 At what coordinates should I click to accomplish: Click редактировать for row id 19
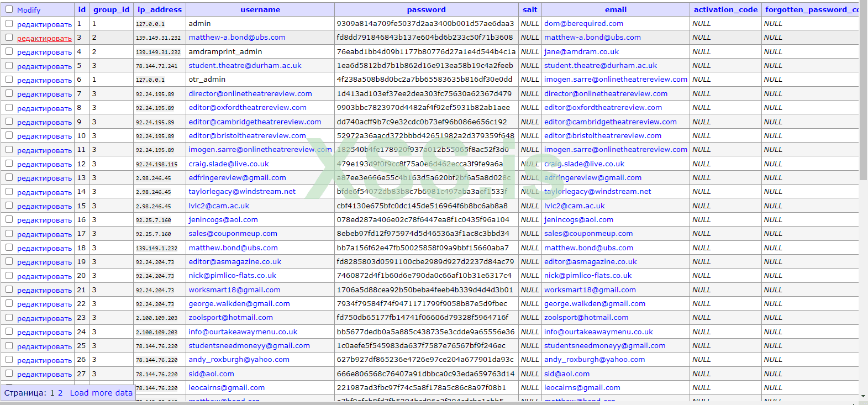coord(44,262)
